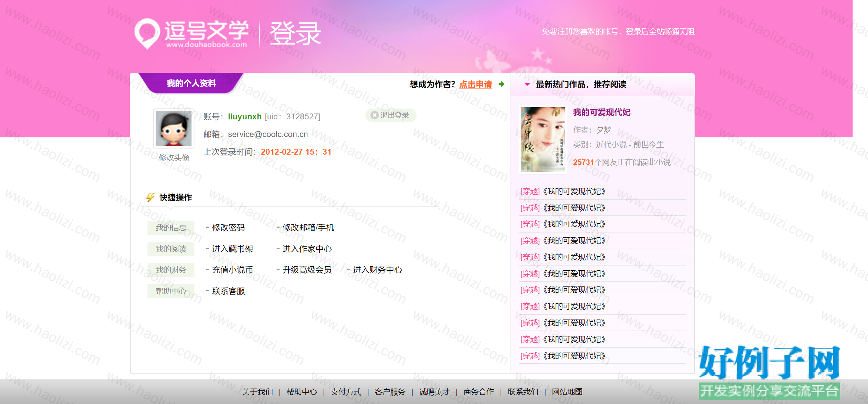Click 修改邮箱/手机 link
The width and height of the screenshot is (868, 404).
308,228
